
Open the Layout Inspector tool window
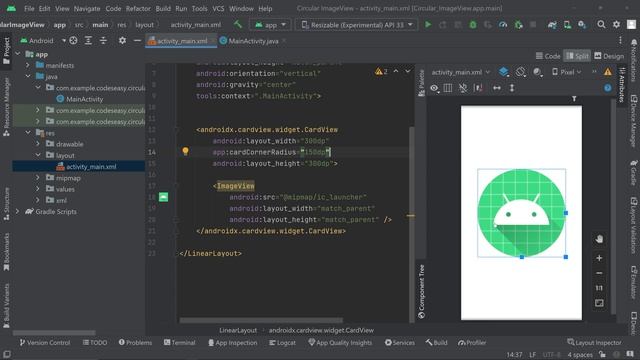594,342
